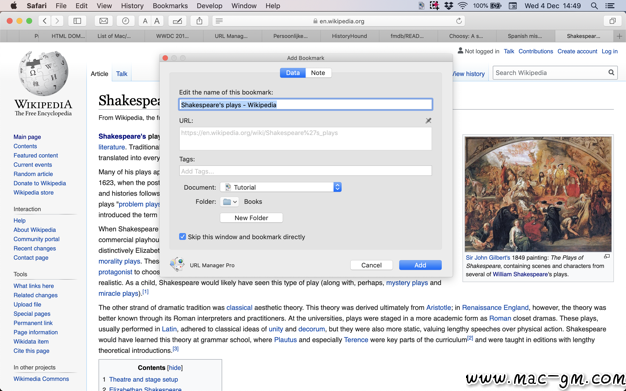Viewport: 626px width, 391px height.
Task: Decrease text size with small A button
Action: coord(145,21)
